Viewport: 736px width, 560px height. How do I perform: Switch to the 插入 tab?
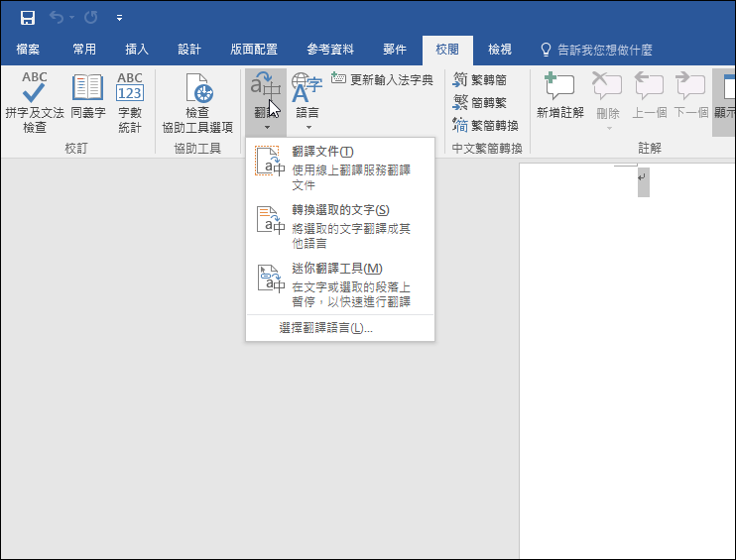pos(137,50)
